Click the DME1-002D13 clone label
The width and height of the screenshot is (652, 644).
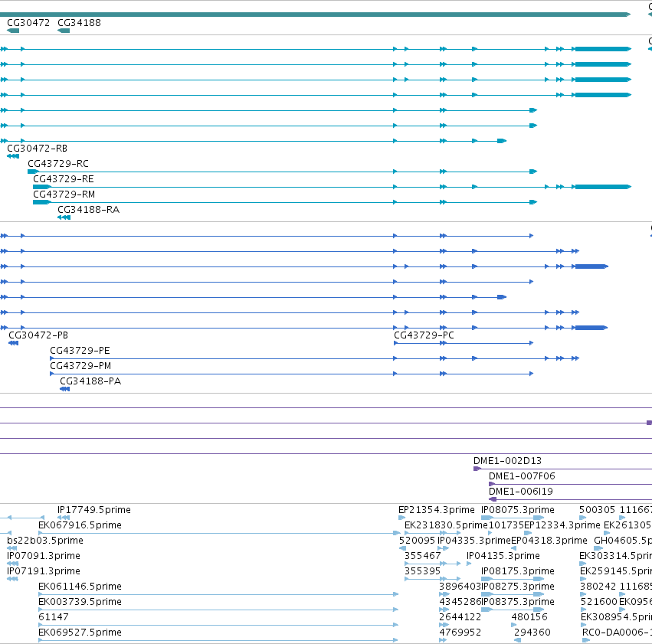507,461
